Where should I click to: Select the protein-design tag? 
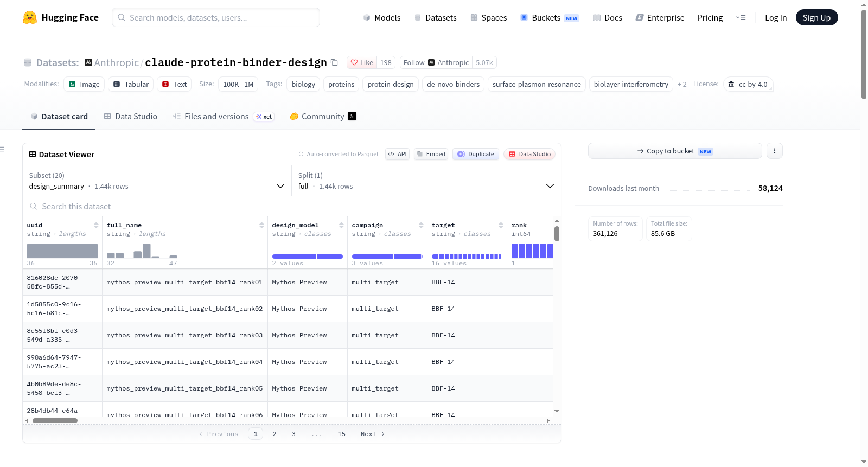click(391, 84)
